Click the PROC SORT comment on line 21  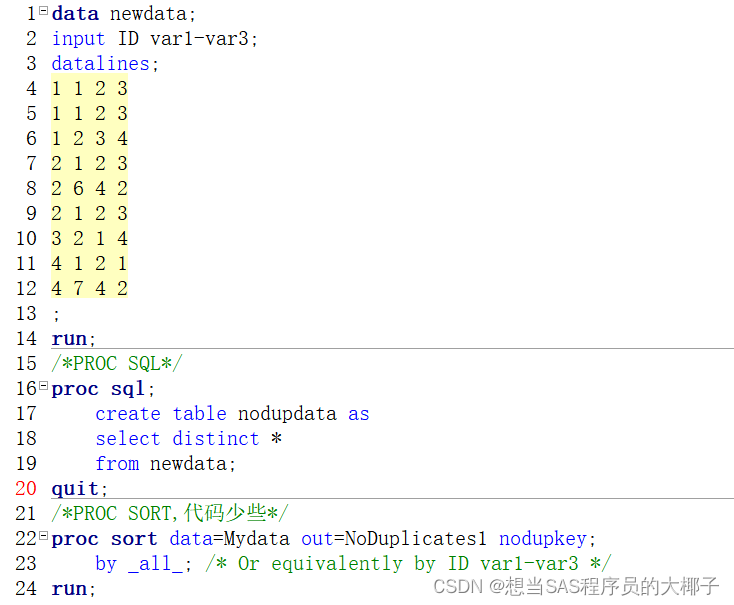[x=170, y=513]
